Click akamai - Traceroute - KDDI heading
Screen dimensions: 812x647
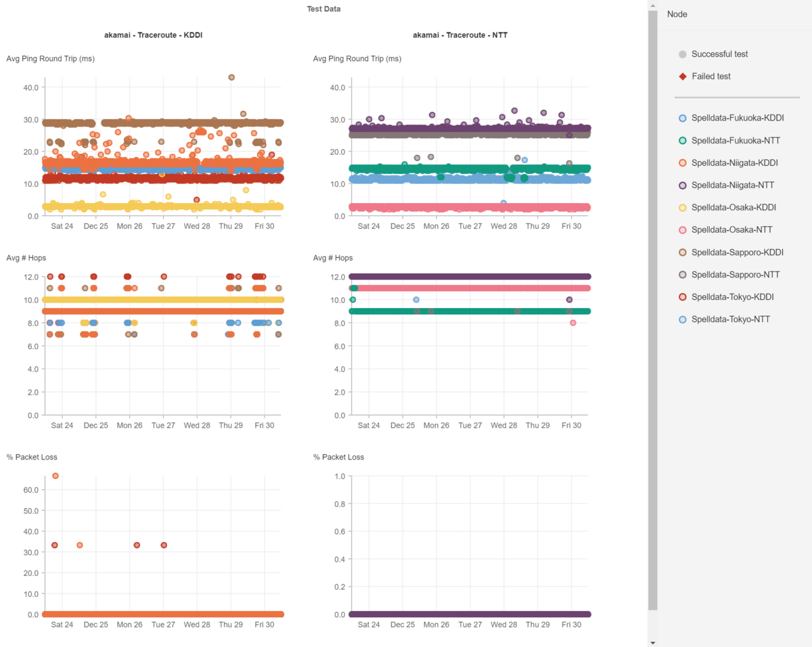(153, 35)
